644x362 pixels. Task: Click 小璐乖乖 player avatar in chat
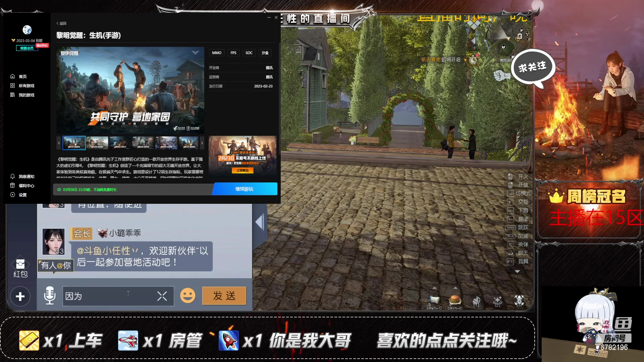click(x=53, y=242)
